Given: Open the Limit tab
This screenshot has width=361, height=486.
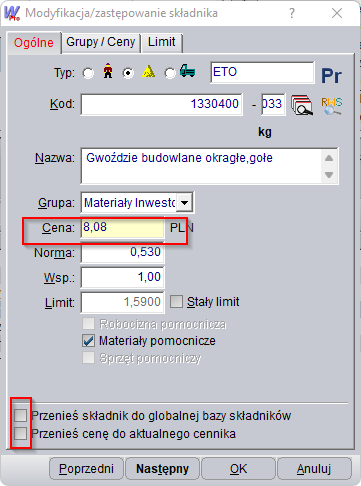Looking at the screenshot, I should click(x=162, y=42).
